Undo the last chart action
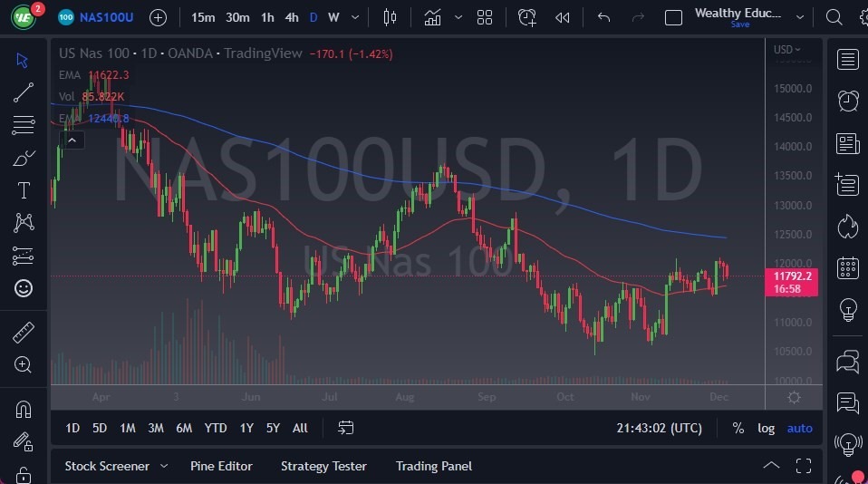 604,18
